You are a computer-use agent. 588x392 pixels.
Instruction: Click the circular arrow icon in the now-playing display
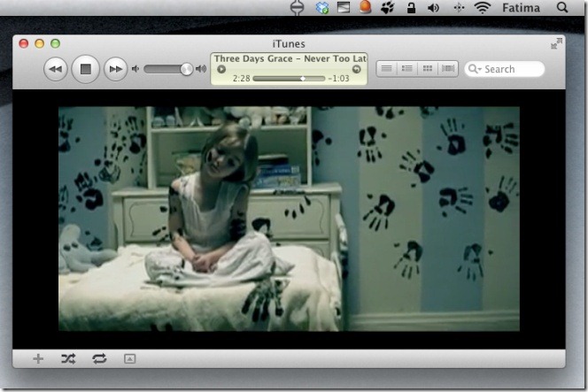(356, 69)
